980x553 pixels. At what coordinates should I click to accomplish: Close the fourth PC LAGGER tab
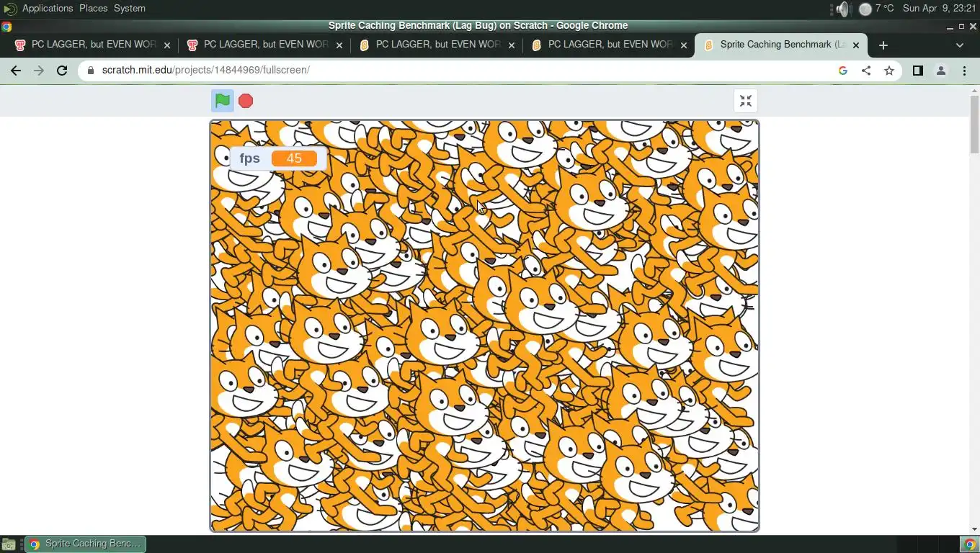(684, 45)
